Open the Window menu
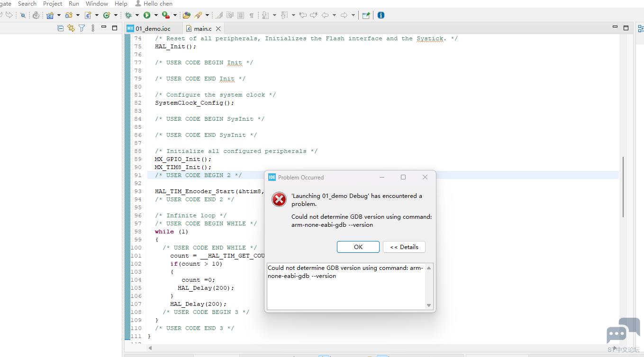This screenshot has height=357, width=644. point(97,3)
